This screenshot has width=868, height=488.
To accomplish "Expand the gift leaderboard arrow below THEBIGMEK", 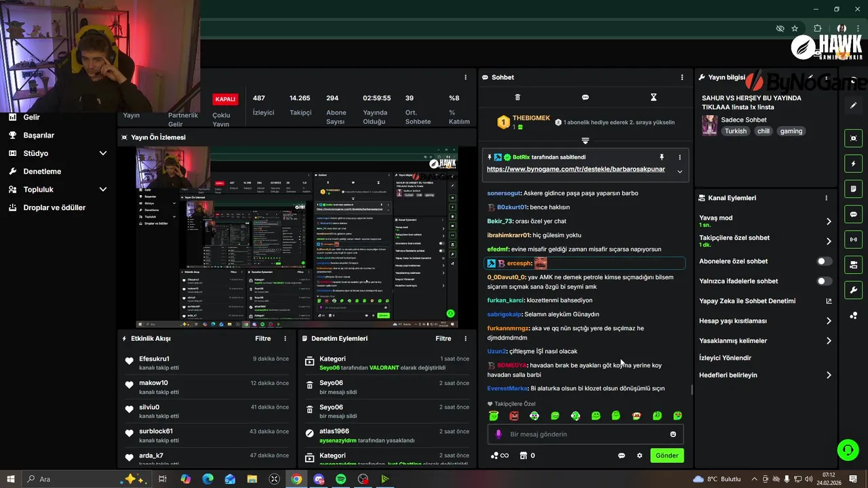I will tap(585, 141).
